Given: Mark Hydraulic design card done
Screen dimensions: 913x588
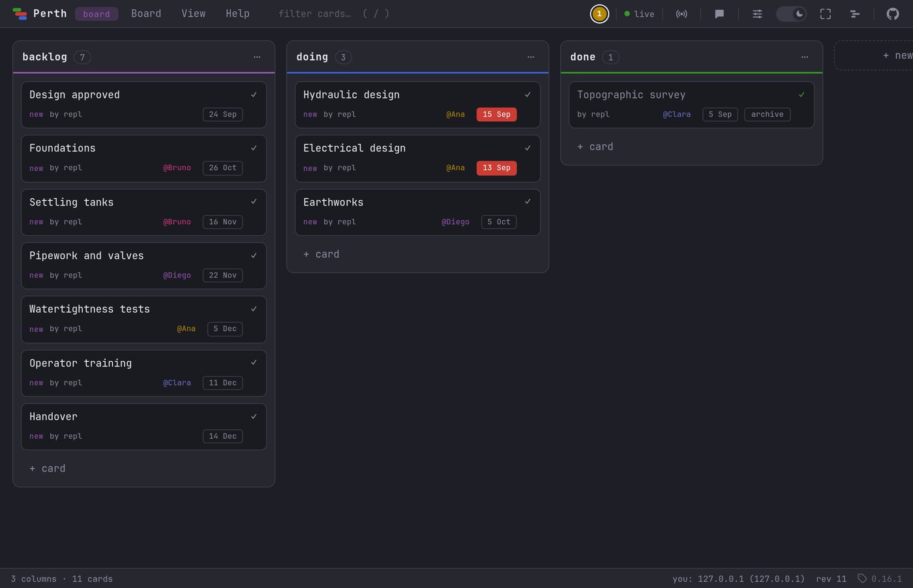Looking at the screenshot, I should [528, 95].
